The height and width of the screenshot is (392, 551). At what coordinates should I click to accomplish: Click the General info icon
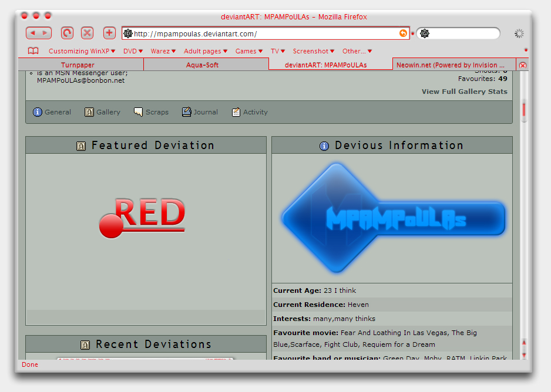[x=38, y=112]
